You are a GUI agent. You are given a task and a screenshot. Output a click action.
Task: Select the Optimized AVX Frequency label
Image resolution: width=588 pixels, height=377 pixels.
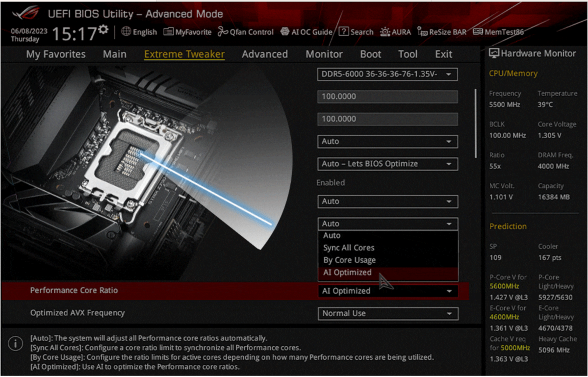[77, 313]
